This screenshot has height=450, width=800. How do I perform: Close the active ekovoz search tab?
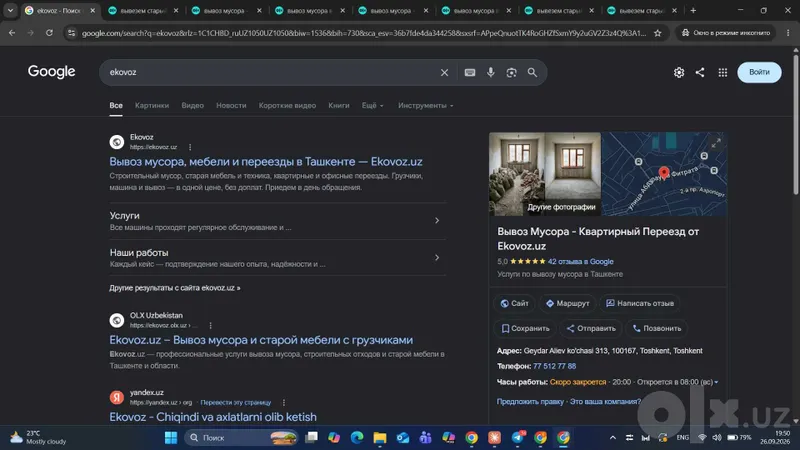coord(92,10)
